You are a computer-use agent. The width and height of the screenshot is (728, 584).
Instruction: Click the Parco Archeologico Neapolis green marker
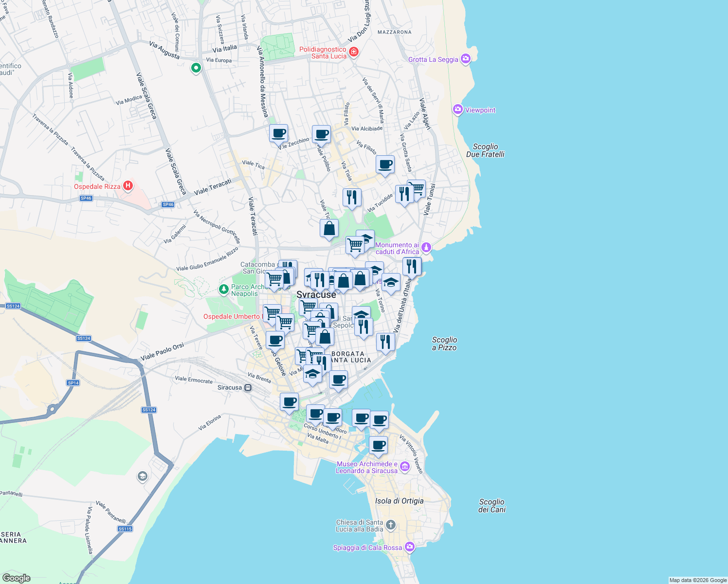click(223, 288)
